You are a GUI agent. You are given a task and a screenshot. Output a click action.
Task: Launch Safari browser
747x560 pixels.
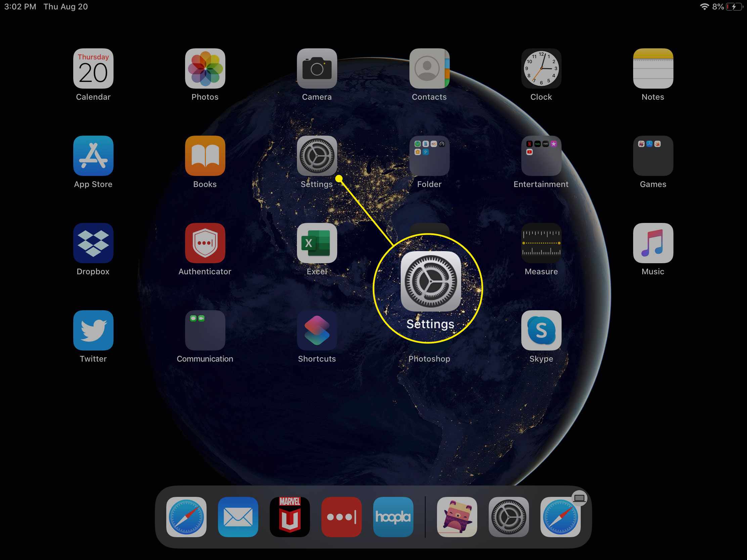click(x=186, y=516)
